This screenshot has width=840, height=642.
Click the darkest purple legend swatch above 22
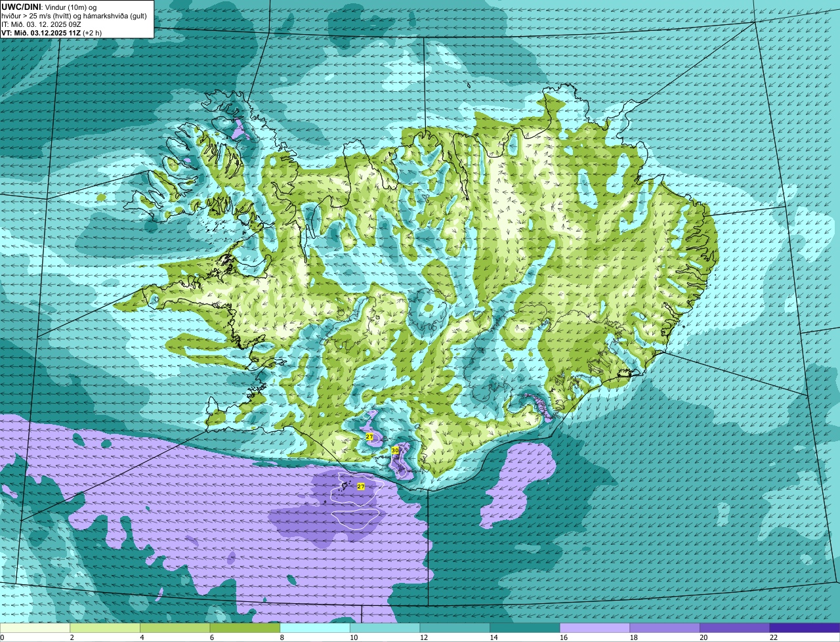pyautogui.click(x=805, y=628)
